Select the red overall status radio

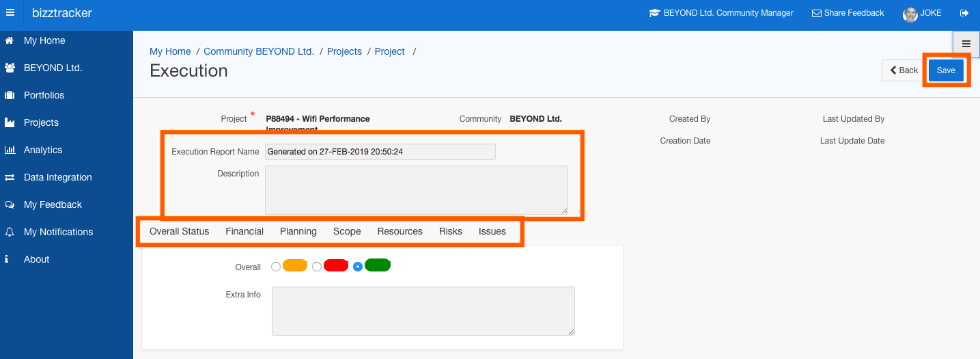pyautogui.click(x=317, y=267)
